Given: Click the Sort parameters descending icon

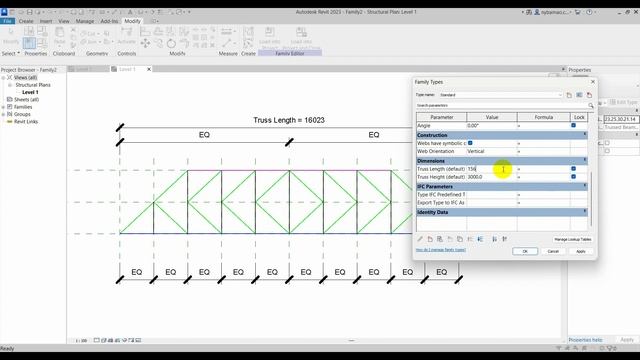Looking at the screenshot, I should coord(505,239).
